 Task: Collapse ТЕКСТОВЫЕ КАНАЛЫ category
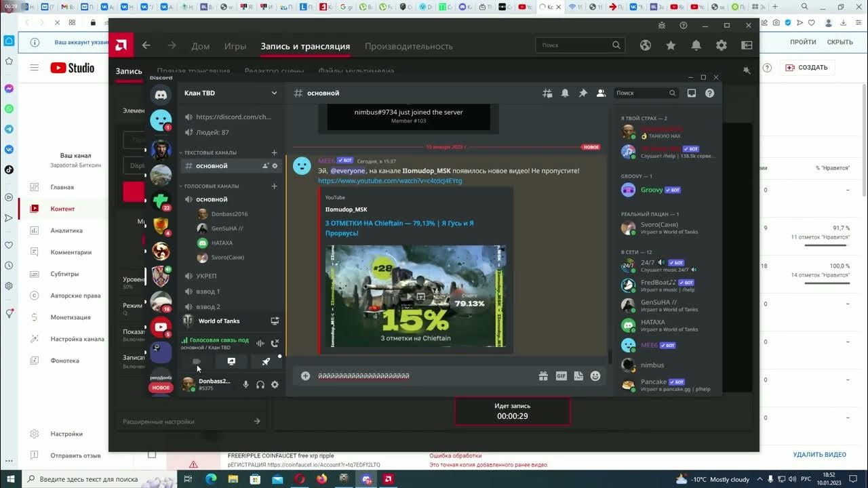[x=209, y=152]
